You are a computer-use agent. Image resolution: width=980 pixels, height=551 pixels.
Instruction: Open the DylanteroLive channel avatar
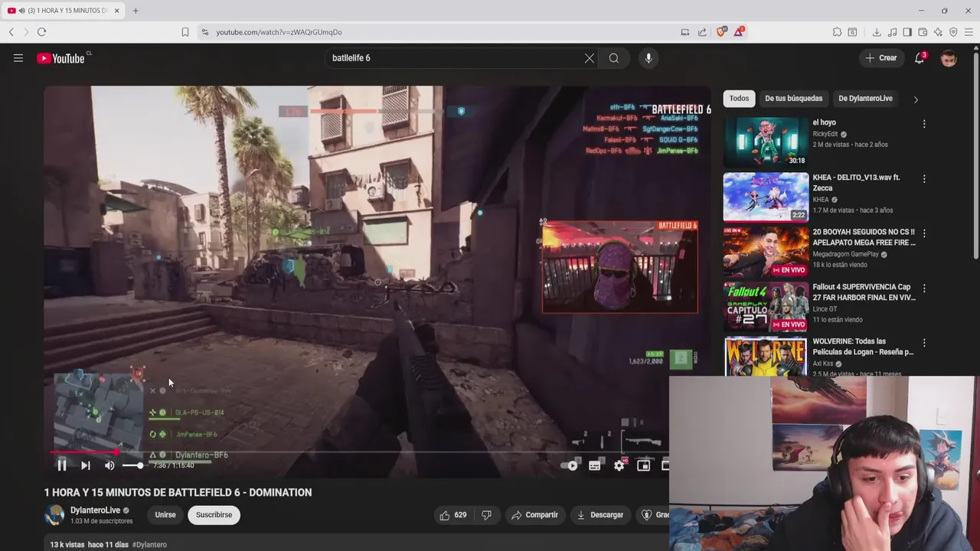54,515
